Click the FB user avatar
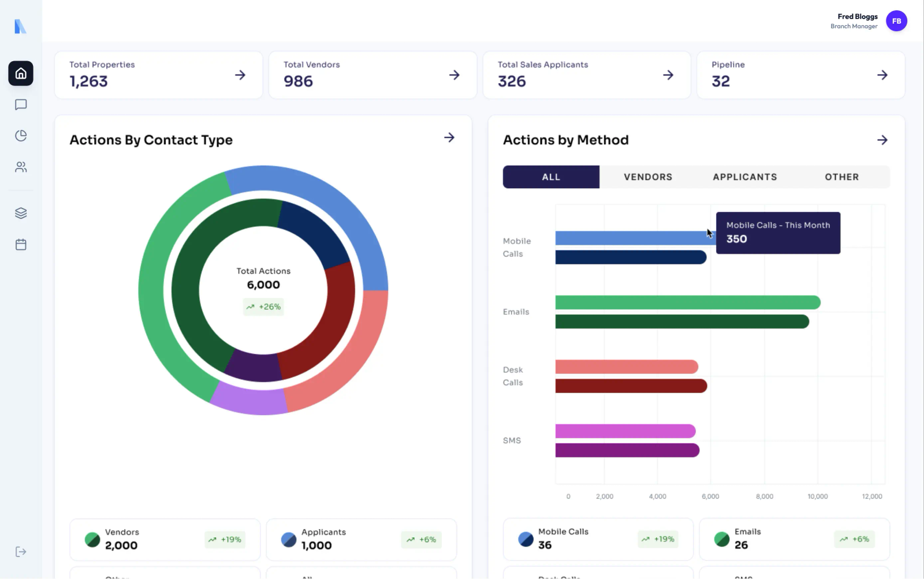This screenshot has width=924, height=579. pos(896,21)
